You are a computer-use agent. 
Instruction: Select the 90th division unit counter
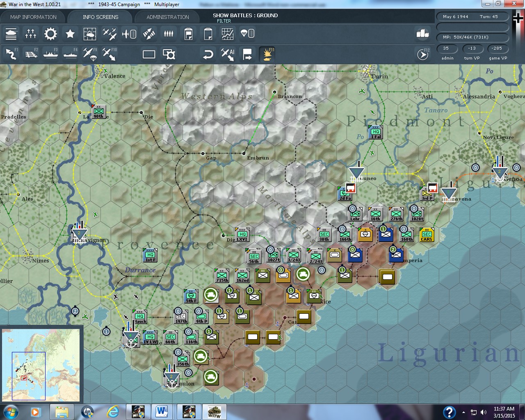click(98, 111)
